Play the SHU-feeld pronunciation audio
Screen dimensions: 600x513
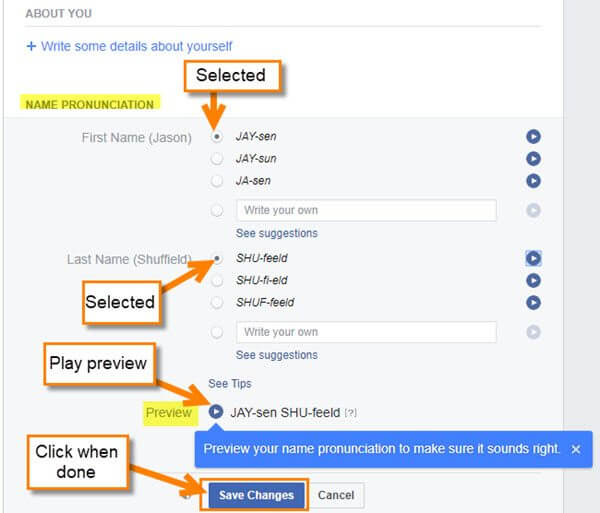click(x=533, y=259)
